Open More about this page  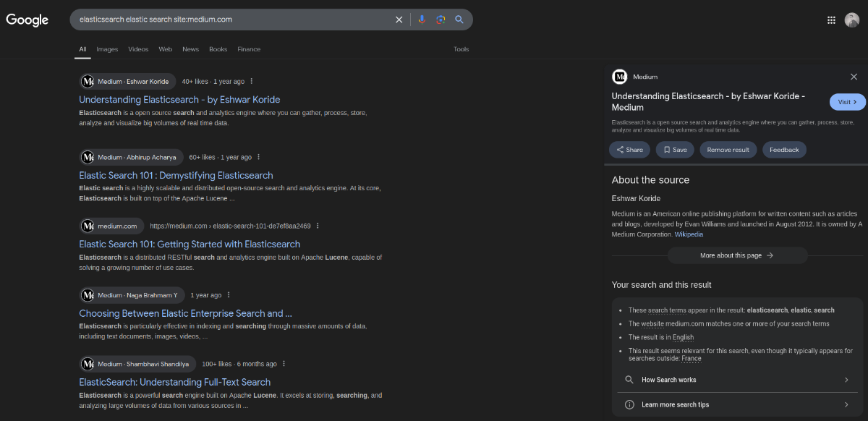click(736, 255)
